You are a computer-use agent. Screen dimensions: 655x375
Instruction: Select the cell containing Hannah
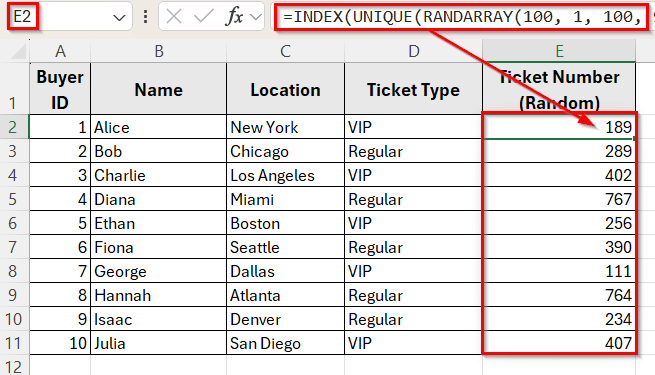159,295
